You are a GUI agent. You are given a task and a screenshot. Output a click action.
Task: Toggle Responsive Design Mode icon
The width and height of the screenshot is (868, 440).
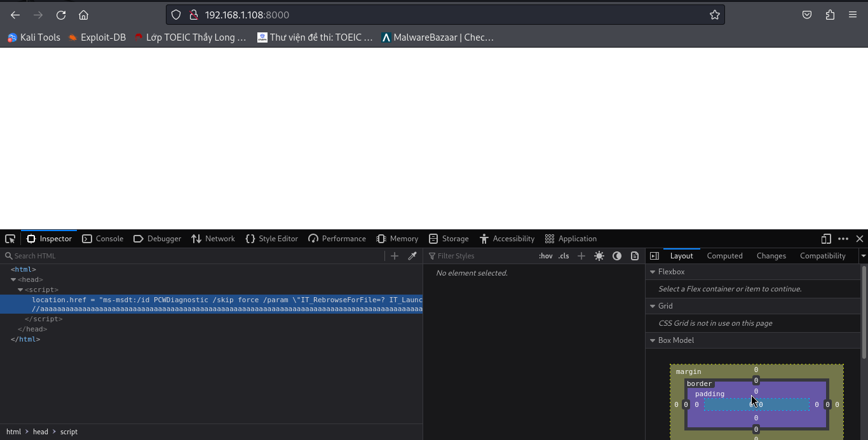(826, 239)
